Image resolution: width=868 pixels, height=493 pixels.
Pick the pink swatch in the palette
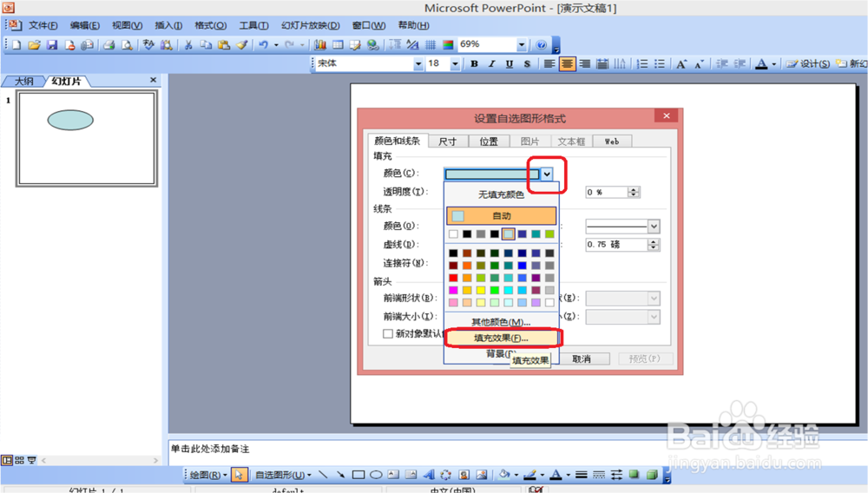[x=453, y=303]
